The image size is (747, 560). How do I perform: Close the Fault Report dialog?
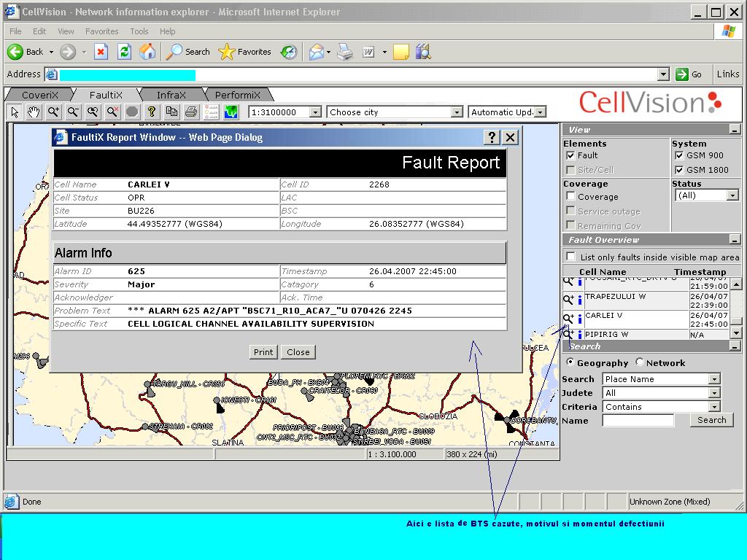coord(298,352)
